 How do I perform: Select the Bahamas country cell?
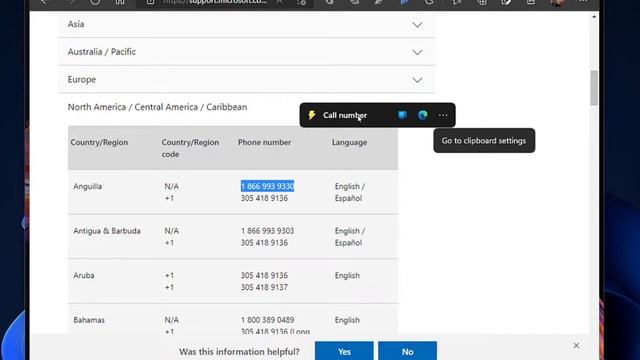(x=89, y=320)
